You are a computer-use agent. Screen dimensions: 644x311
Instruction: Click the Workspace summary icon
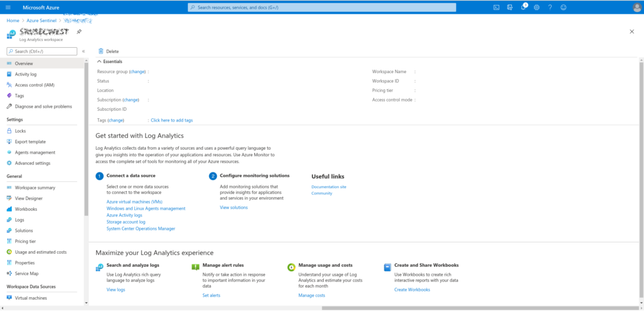9,188
